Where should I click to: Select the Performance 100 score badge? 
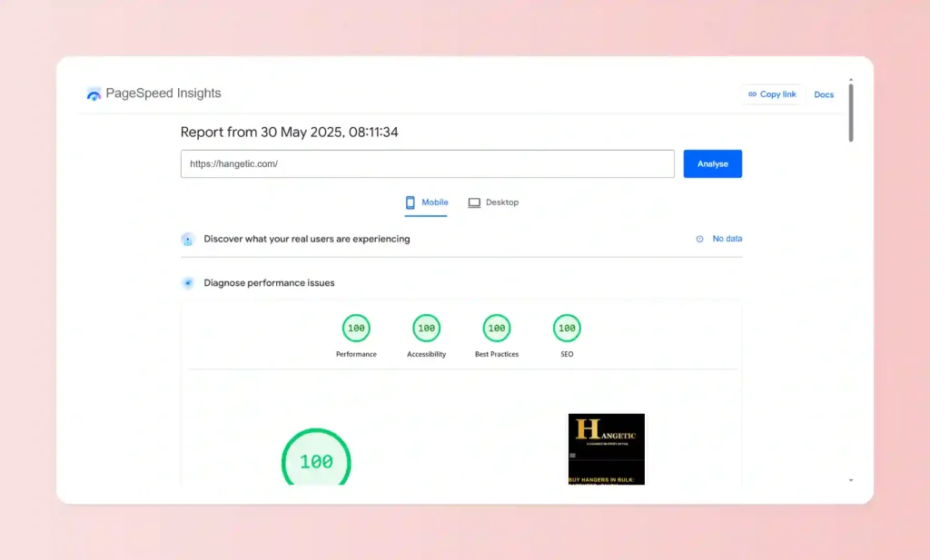[356, 329]
